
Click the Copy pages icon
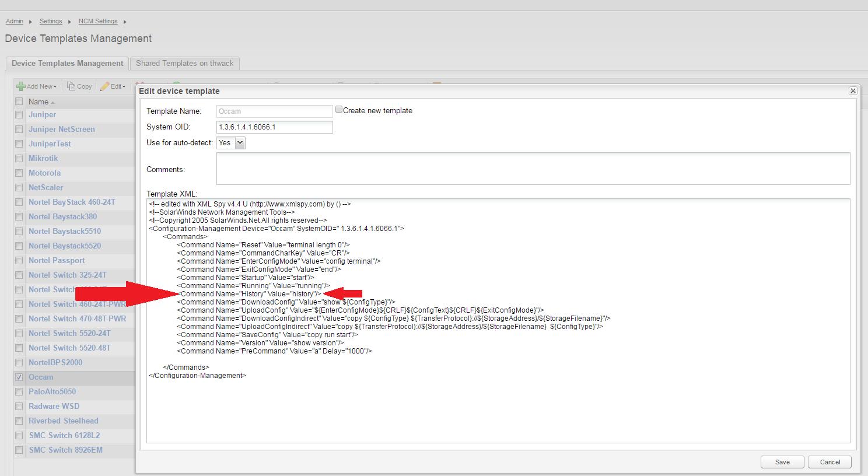tap(71, 86)
